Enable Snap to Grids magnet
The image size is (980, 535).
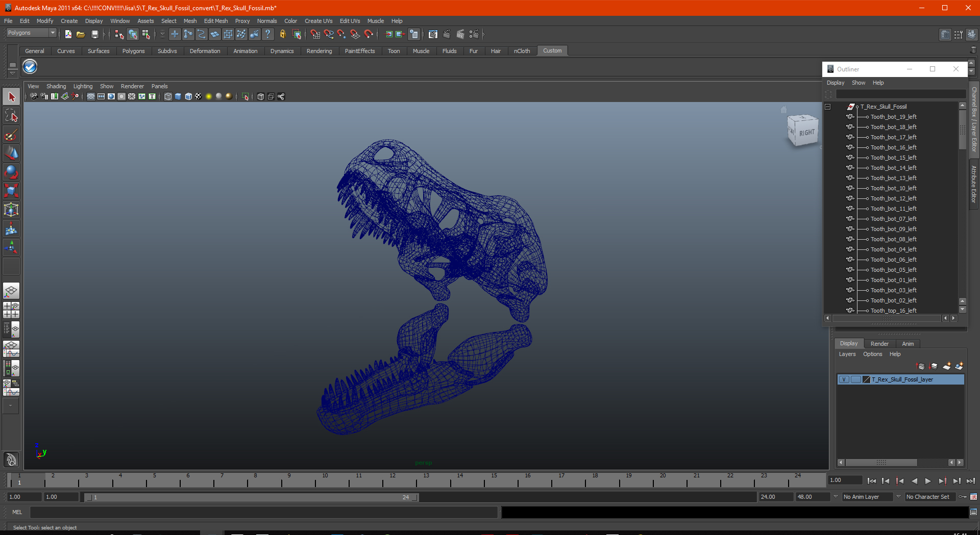coord(315,34)
